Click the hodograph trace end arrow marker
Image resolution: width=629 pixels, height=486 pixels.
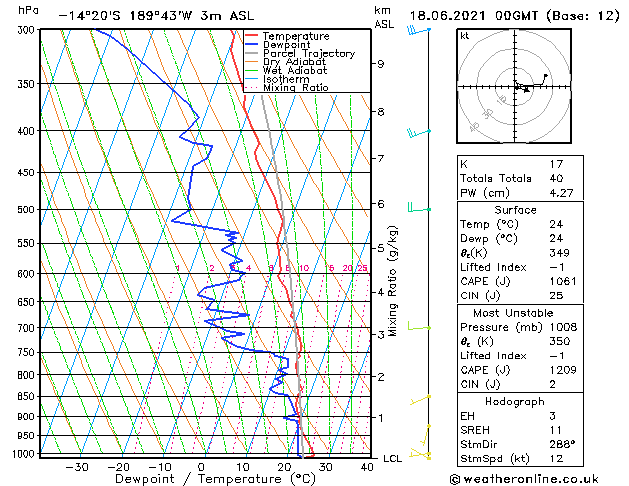click(x=545, y=76)
